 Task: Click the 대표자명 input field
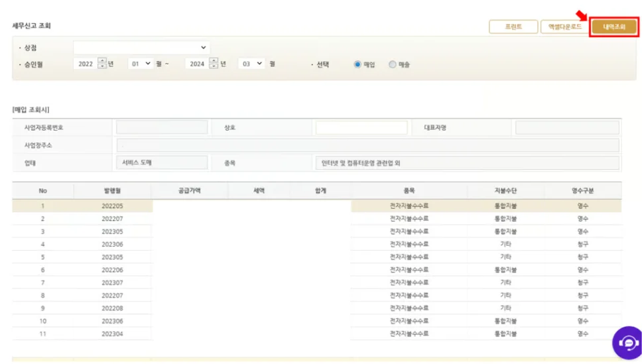(567, 127)
